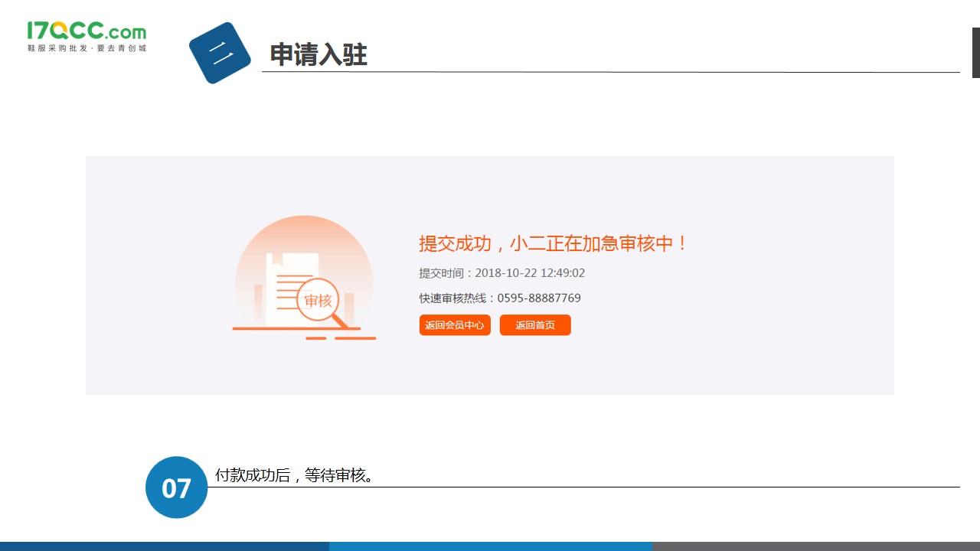The height and width of the screenshot is (551, 980).
Task: Click the magnifying glass labeled 审核
Action: click(x=318, y=301)
